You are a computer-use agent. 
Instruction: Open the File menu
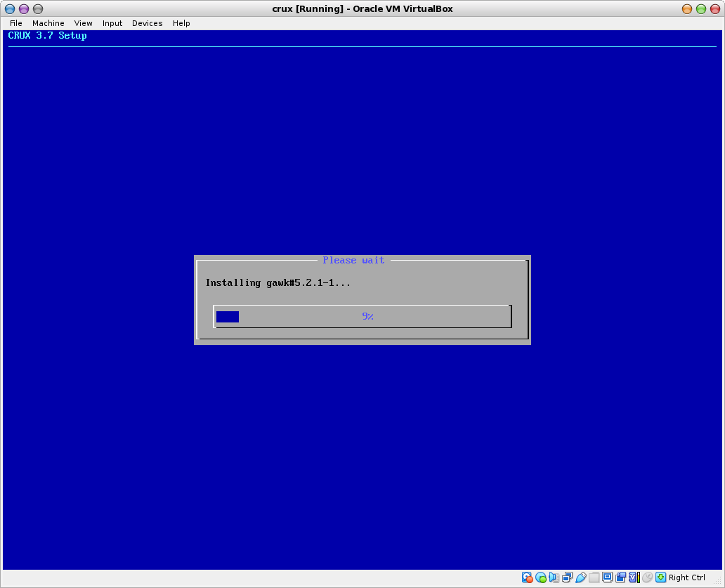(x=16, y=23)
